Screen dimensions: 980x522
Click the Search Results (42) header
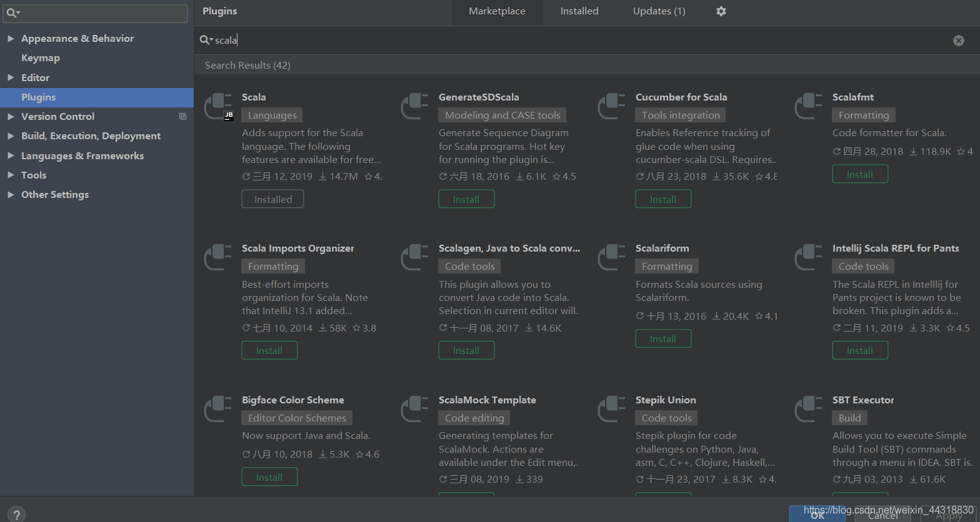(x=247, y=66)
